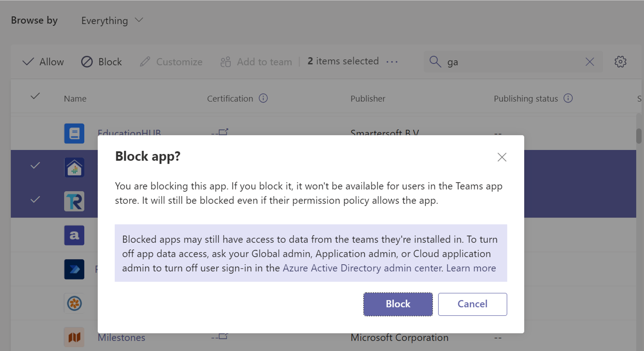Click the dark blue arrow app icon
The height and width of the screenshot is (351, 644).
pos(74,269)
